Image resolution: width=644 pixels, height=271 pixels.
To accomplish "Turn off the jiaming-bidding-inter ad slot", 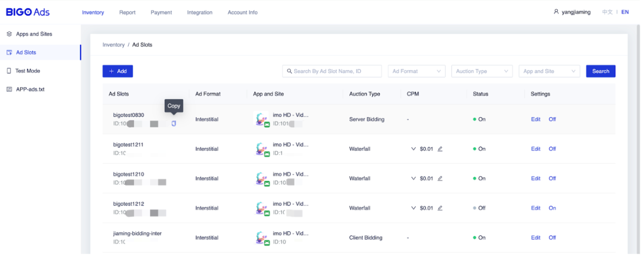I will [x=552, y=238].
